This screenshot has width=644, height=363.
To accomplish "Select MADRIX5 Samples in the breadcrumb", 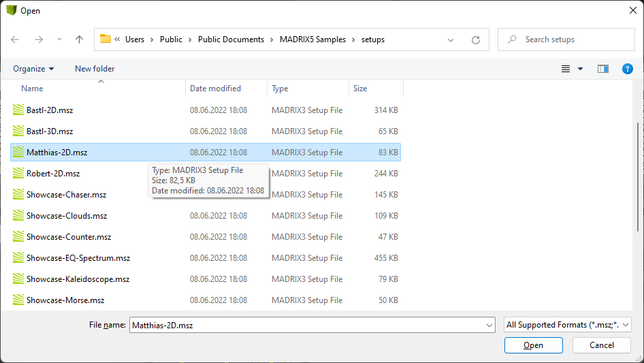I will tap(312, 40).
